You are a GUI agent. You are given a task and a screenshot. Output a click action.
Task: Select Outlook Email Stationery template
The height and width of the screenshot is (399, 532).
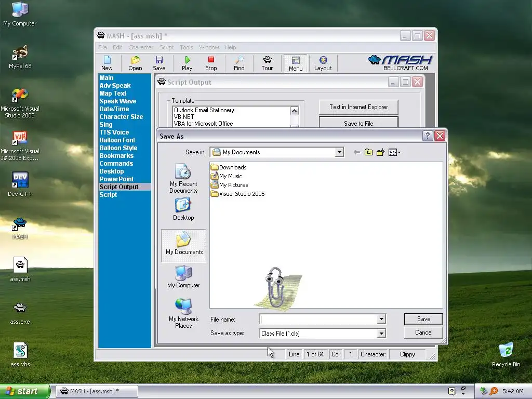[204, 110]
